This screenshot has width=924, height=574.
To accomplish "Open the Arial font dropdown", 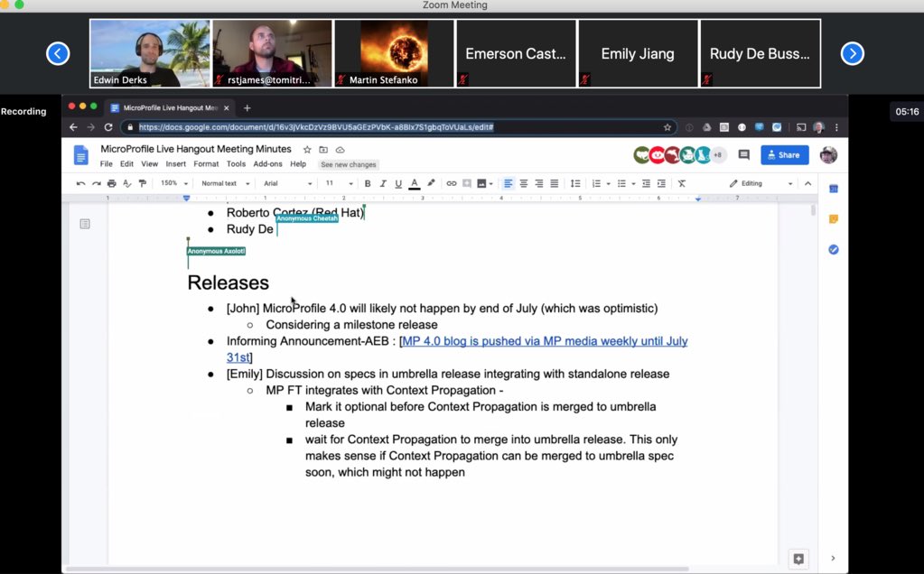I will [x=287, y=183].
